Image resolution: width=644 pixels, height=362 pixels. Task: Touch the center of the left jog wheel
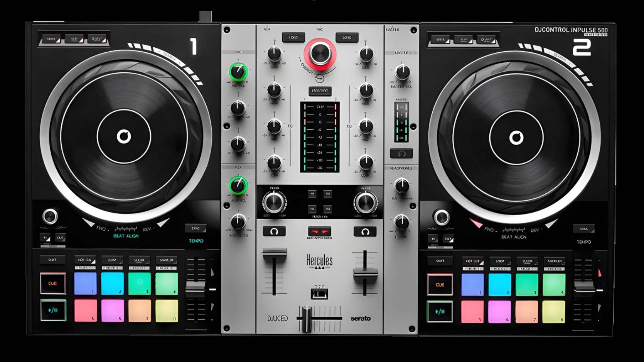pyautogui.click(x=124, y=136)
